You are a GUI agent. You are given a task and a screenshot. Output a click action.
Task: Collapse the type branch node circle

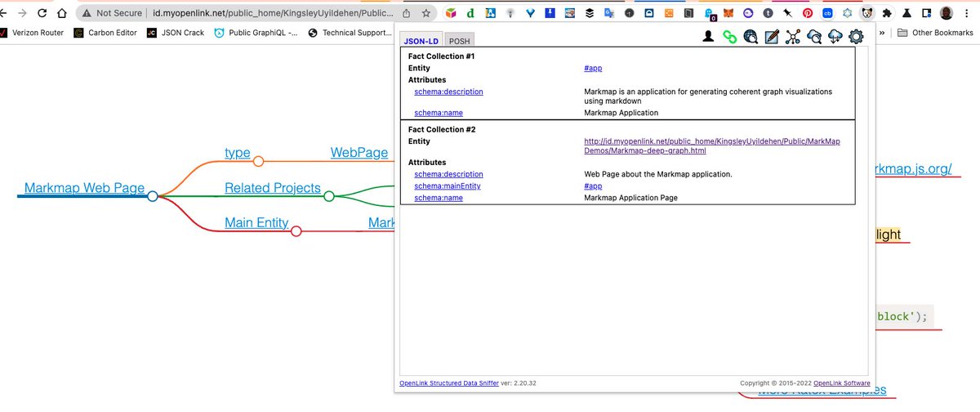258,161
